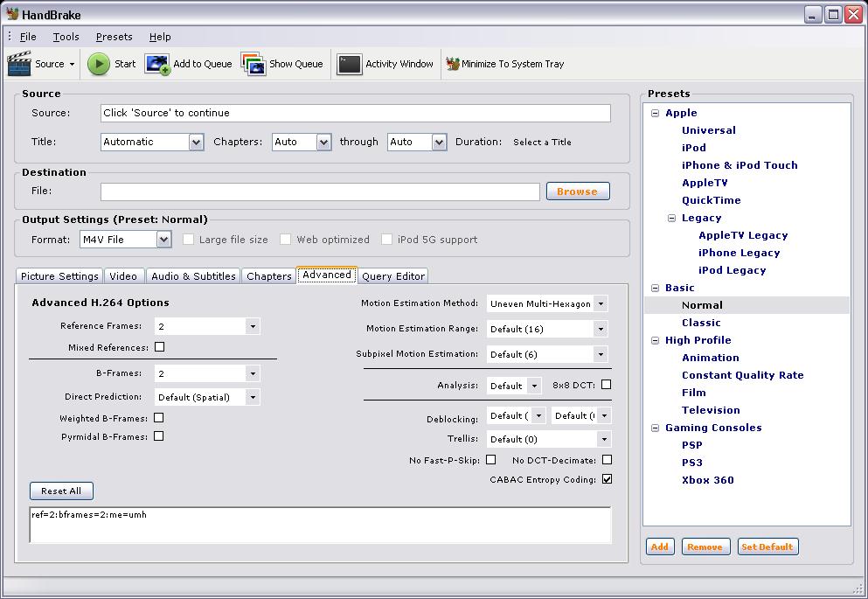868x599 pixels.
Task: Click the HandBrake title bar logo
Action: [x=12, y=14]
